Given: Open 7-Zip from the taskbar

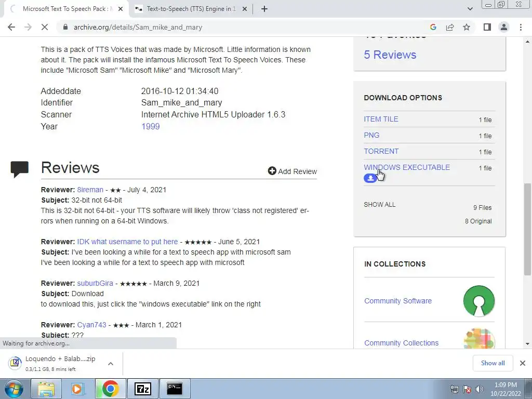Looking at the screenshot, I should pos(142,389).
